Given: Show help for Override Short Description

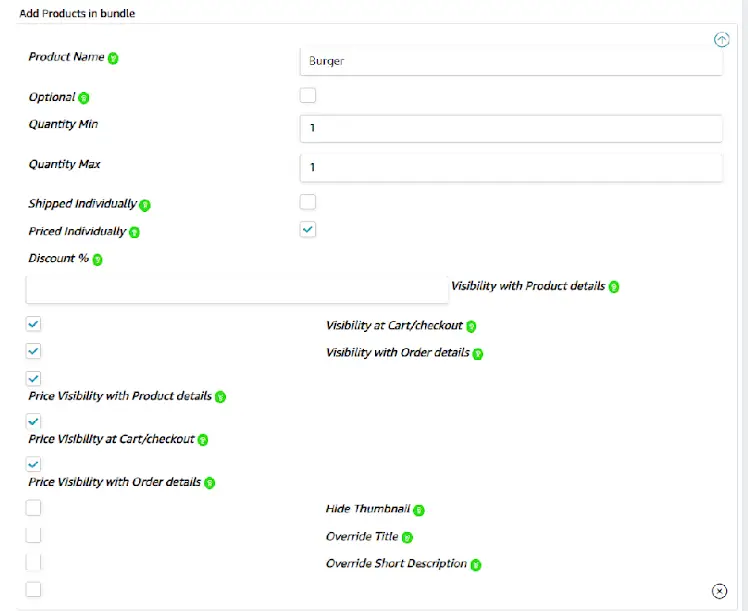Looking at the screenshot, I should (476, 565).
